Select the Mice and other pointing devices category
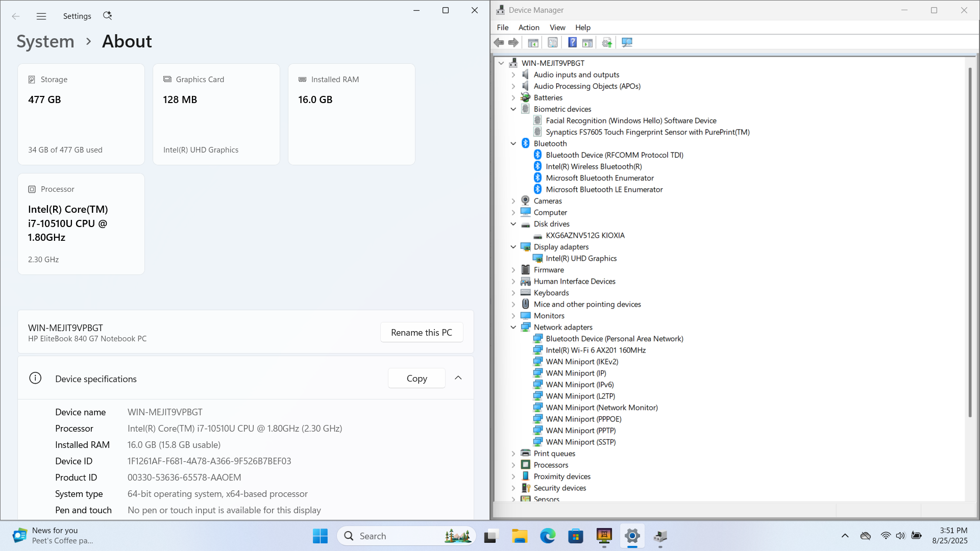 tap(587, 305)
